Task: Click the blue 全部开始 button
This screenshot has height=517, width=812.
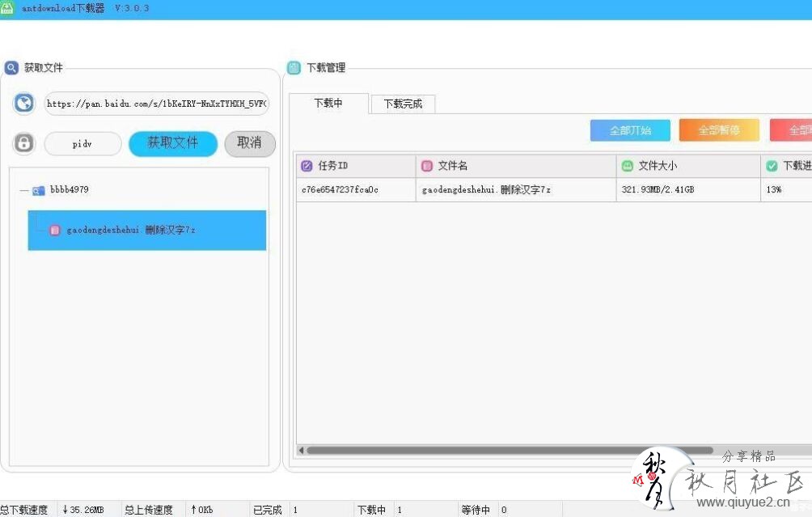Action: [x=630, y=130]
